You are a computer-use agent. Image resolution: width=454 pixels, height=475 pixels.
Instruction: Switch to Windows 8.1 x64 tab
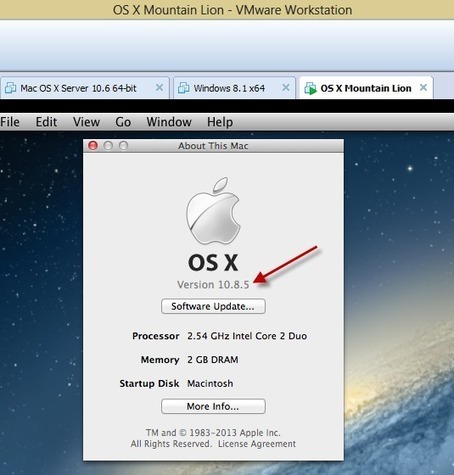coord(234,88)
